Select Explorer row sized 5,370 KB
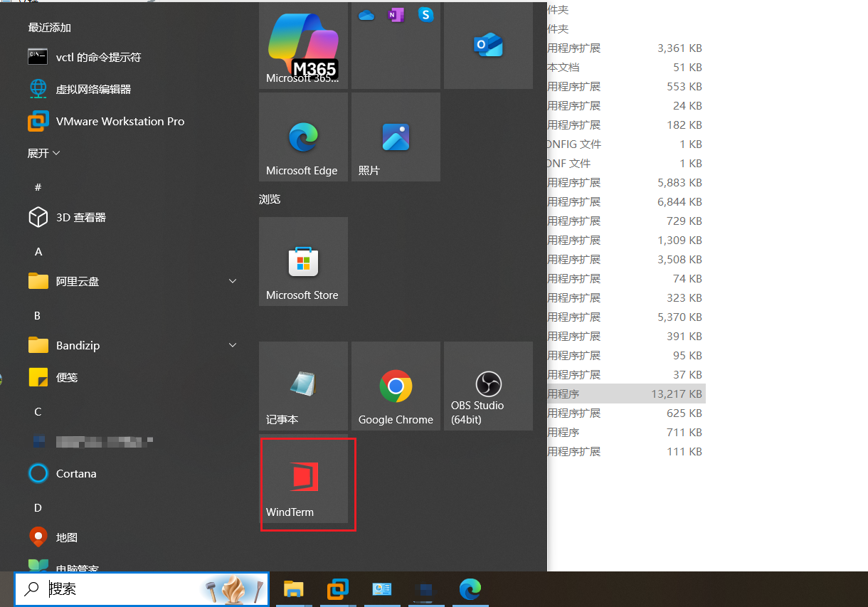Image resolution: width=868 pixels, height=607 pixels. (626, 317)
